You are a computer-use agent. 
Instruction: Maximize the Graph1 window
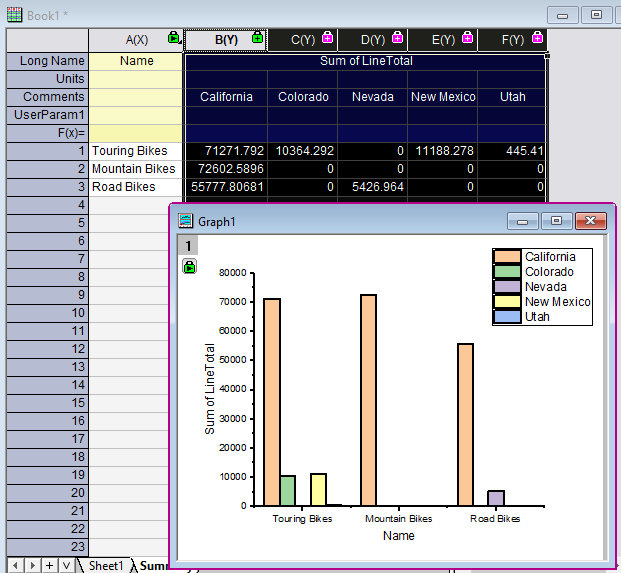pyautogui.click(x=556, y=221)
